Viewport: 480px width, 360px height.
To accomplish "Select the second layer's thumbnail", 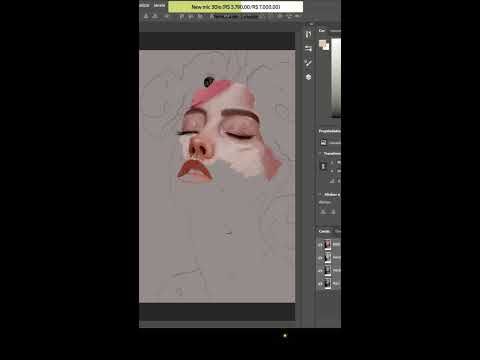I will 328,258.
